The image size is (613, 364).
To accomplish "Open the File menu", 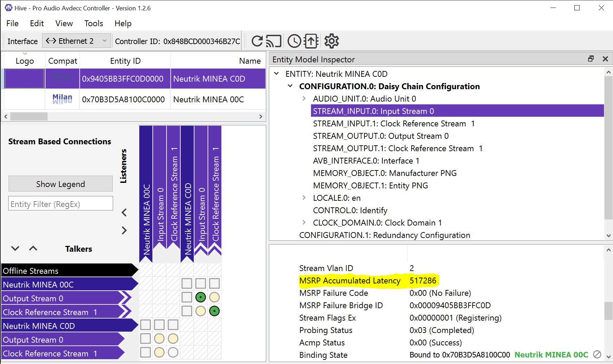I will (12, 23).
